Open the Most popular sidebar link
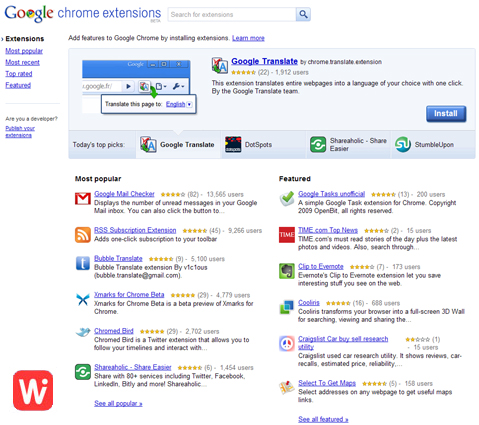 point(24,51)
